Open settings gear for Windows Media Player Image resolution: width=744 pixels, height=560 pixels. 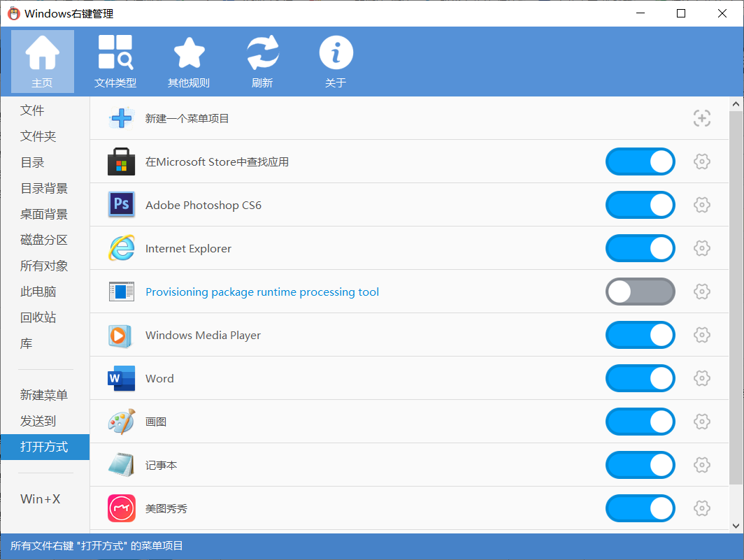(x=702, y=335)
